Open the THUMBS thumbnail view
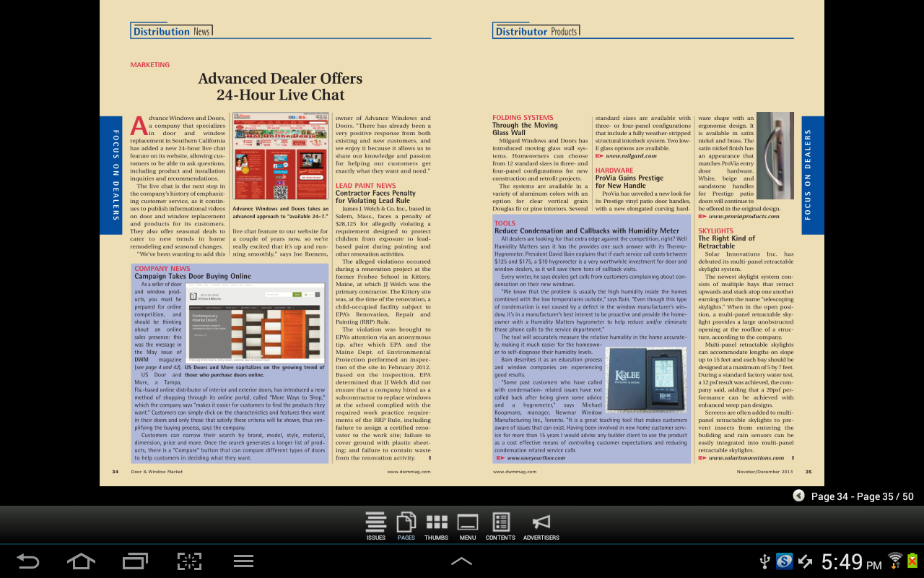This screenshot has height=578, width=924. [x=436, y=526]
